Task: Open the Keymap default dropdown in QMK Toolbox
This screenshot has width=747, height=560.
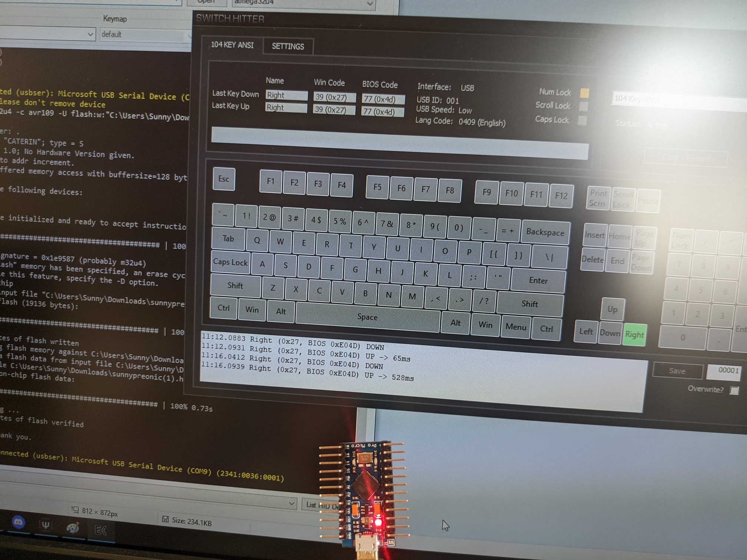Action: [146, 35]
